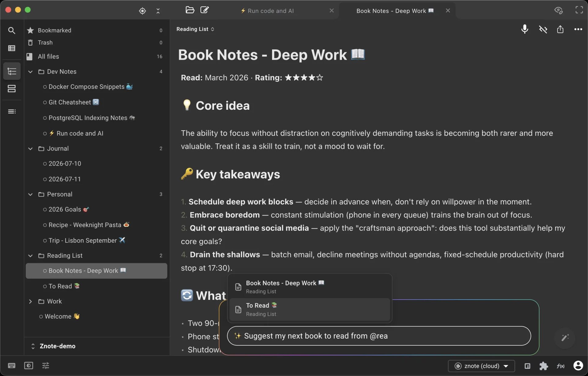Select the Book Notes - Deep Work tab
The image size is (588, 376).
click(x=395, y=11)
